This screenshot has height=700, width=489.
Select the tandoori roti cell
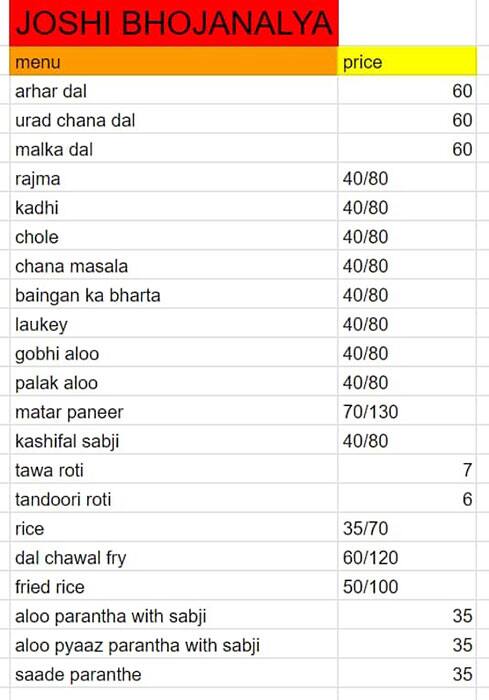pos(174,499)
